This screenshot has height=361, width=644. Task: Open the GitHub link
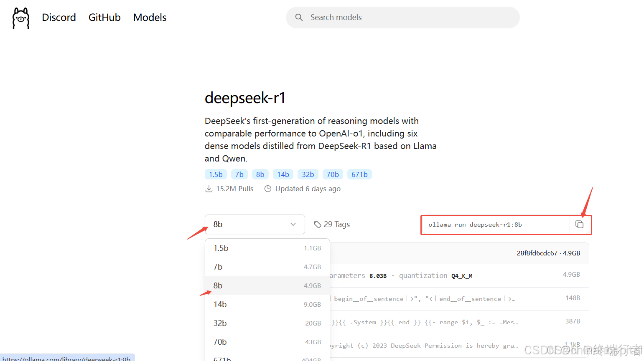coord(104,18)
